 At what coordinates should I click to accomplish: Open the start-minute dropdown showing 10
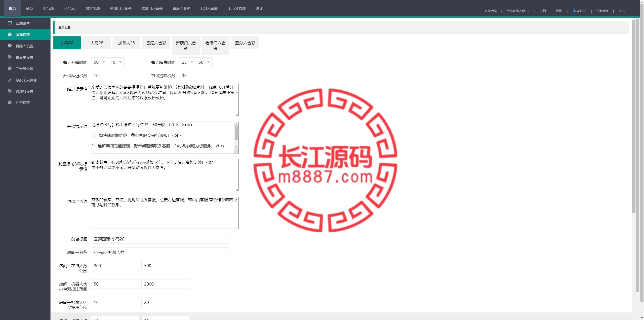click(x=116, y=62)
